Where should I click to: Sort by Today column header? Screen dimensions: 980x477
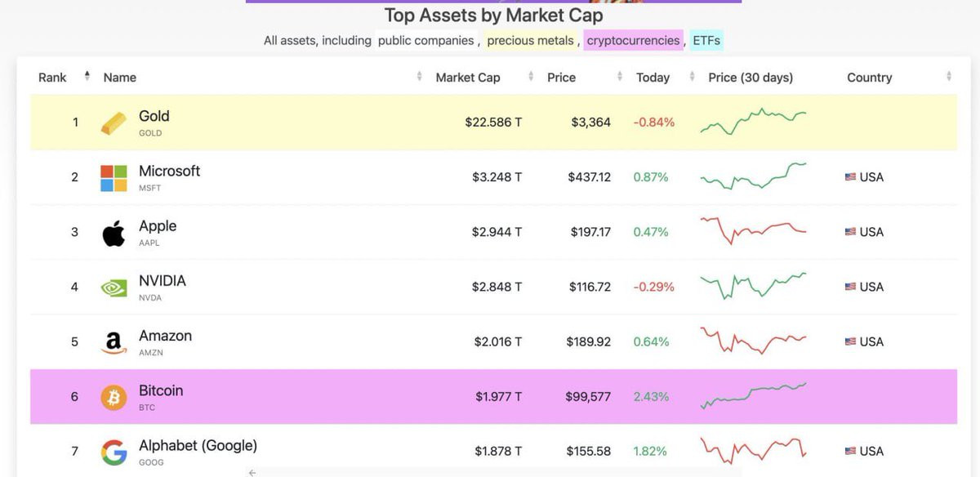pos(653,78)
